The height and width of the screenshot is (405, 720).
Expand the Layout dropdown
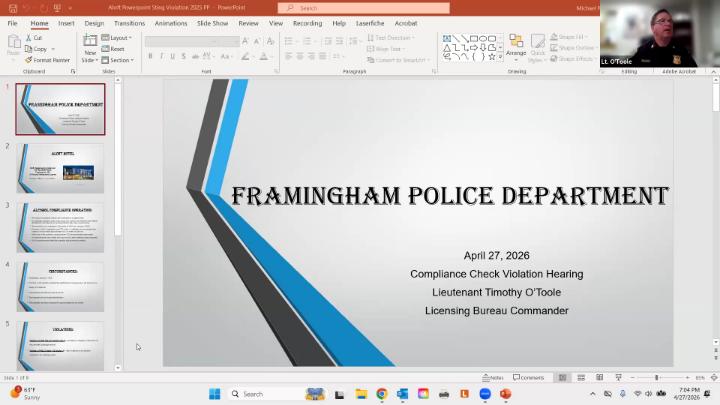tap(119, 38)
